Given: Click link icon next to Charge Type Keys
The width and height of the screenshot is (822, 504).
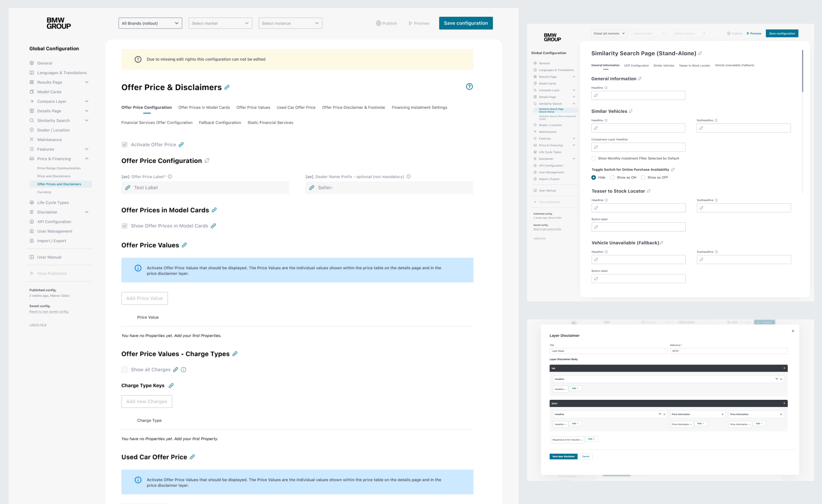Looking at the screenshot, I should (171, 386).
